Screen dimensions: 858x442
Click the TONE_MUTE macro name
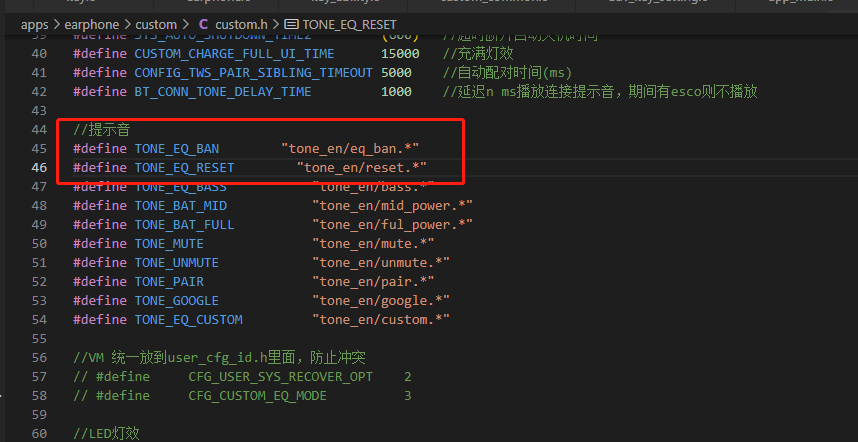[169, 243]
